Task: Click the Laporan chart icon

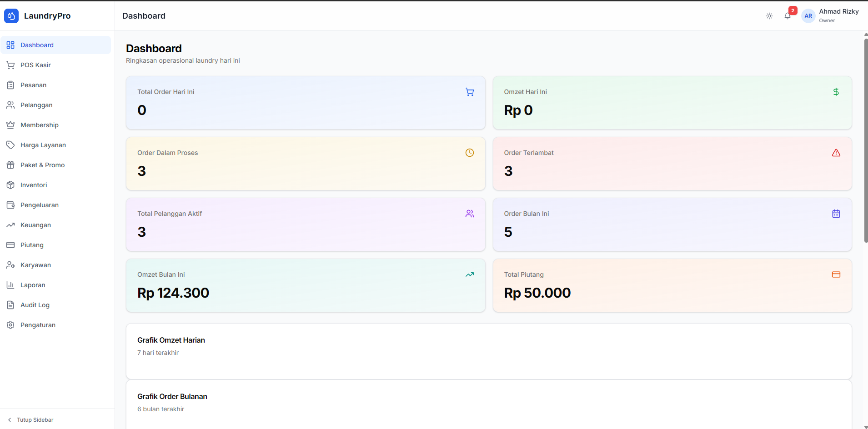Action: pyautogui.click(x=10, y=285)
